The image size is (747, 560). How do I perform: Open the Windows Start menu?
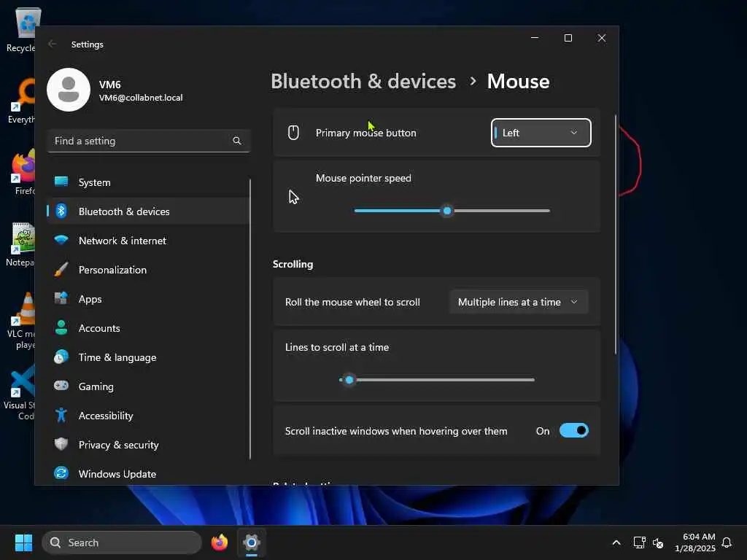tap(23, 542)
